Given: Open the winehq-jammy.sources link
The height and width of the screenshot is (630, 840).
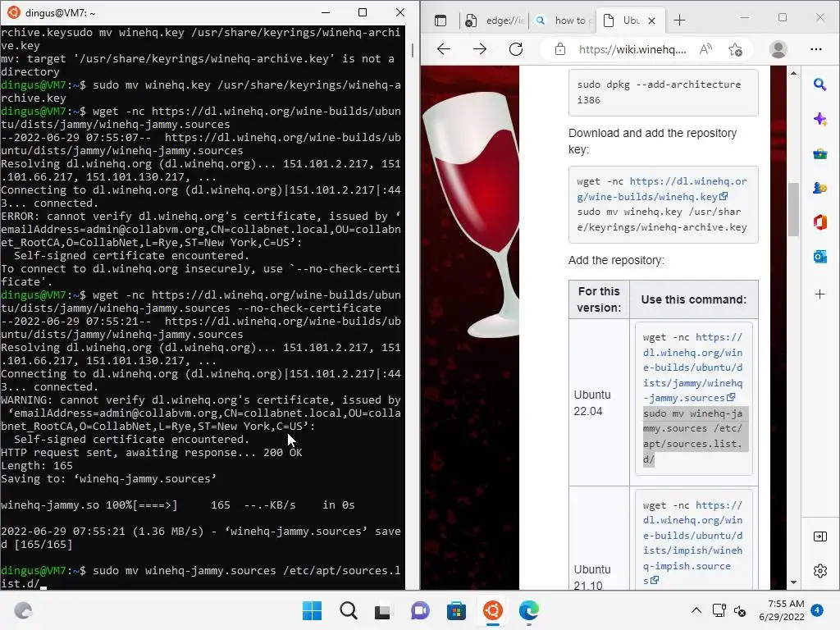Looking at the screenshot, I should point(692,367).
